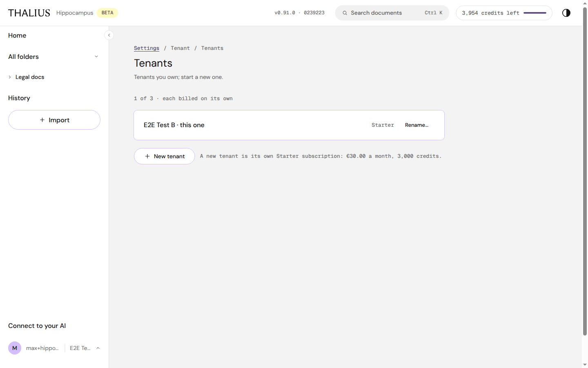Image resolution: width=588 pixels, height=368 pixels.
Task: Open All folders in the sidebar
Action: coord(23,57)
